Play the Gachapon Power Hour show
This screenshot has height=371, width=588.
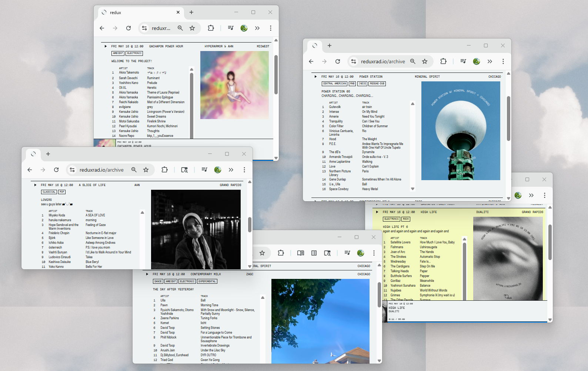[x=106, y=46]
